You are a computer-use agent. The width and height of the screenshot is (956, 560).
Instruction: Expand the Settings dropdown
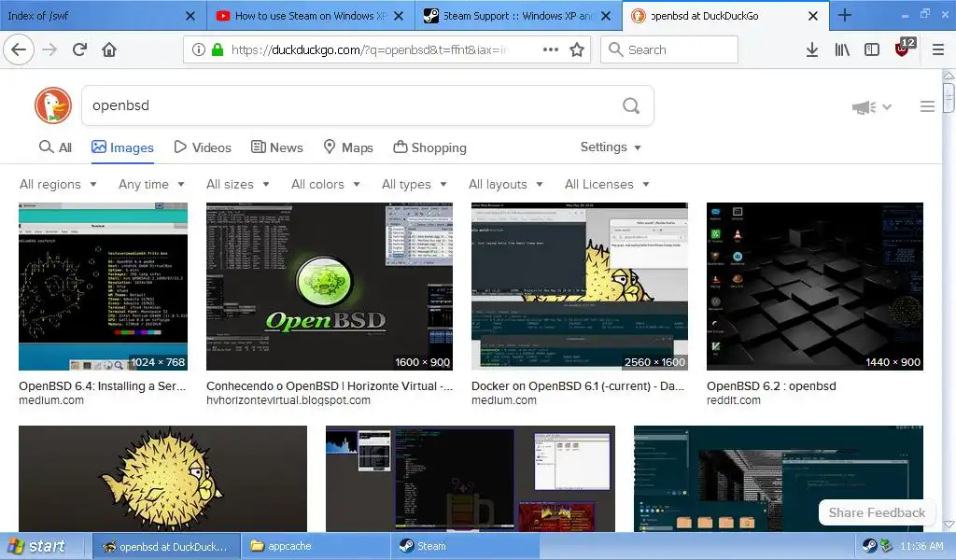611,147
